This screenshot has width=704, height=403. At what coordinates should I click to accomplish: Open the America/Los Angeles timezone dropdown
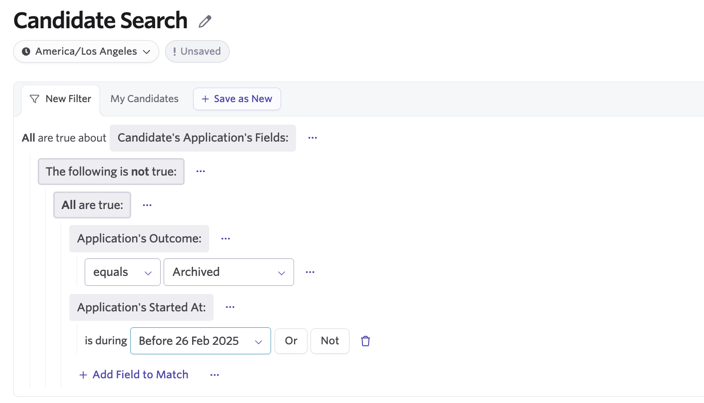86,52
